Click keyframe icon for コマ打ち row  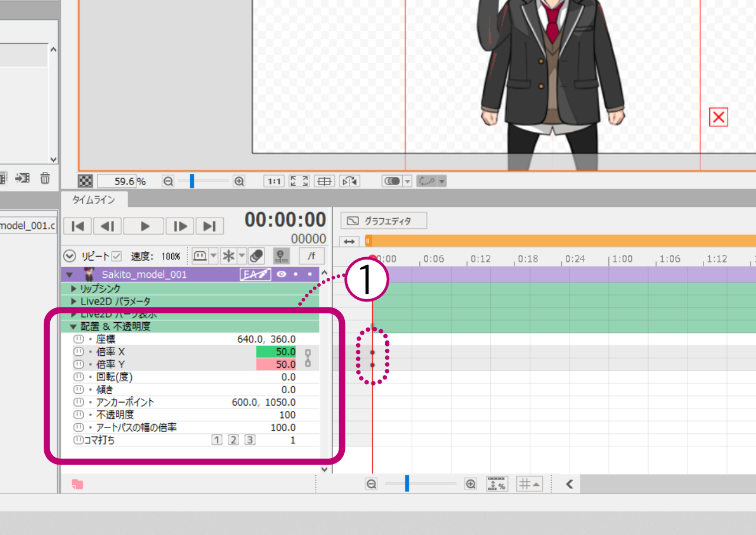pyautogui.click(x=78, y=440)
